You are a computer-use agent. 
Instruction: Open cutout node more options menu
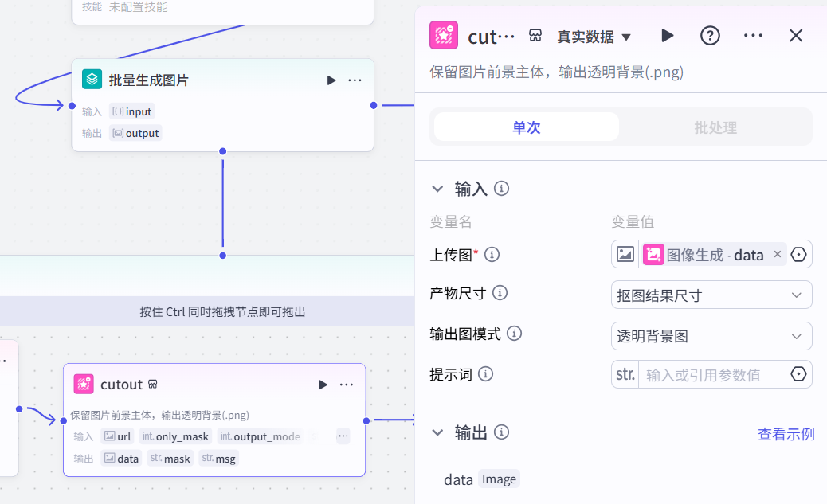point(347,385)
